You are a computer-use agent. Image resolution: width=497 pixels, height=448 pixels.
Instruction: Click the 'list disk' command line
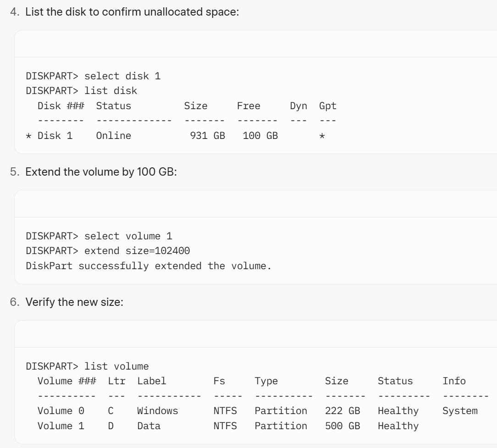tap(82, 91)
